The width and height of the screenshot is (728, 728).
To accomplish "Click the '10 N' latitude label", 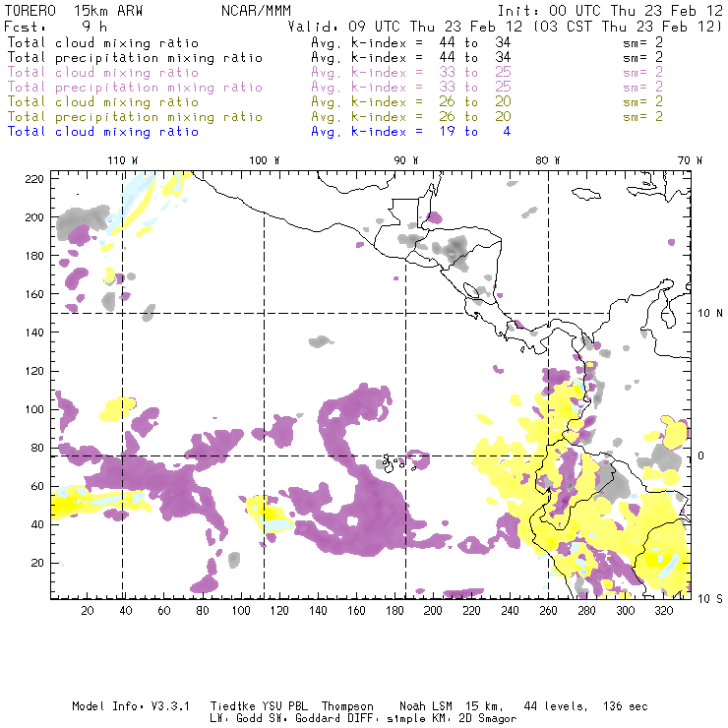I will pyautogui.click(x=710, y=314).
